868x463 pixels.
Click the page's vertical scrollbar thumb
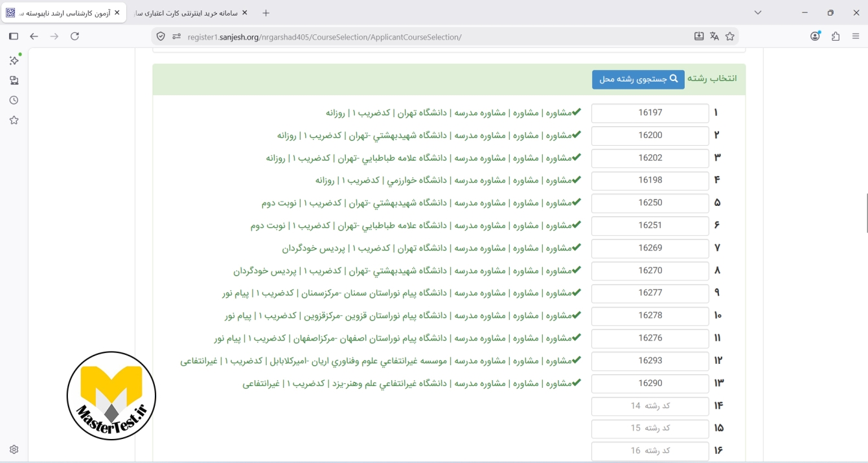point(867,212)
